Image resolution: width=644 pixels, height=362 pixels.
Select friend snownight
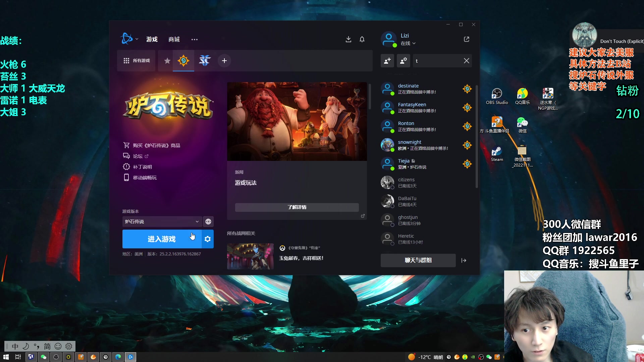426,145
